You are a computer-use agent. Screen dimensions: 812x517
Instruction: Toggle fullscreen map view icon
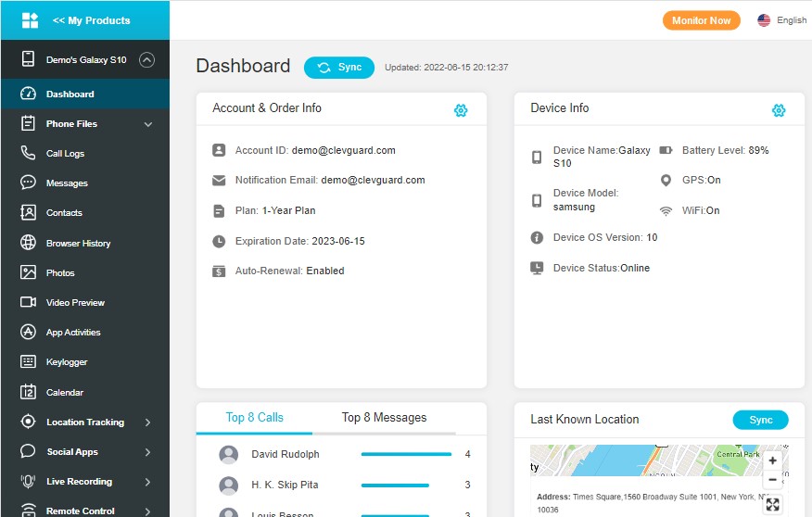[x=772, y=504]
